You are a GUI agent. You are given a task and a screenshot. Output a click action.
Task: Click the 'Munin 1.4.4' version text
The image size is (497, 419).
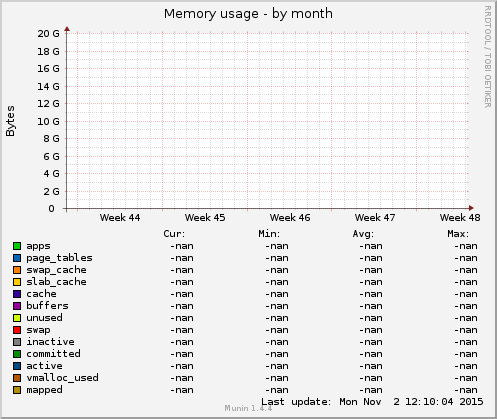248,408
